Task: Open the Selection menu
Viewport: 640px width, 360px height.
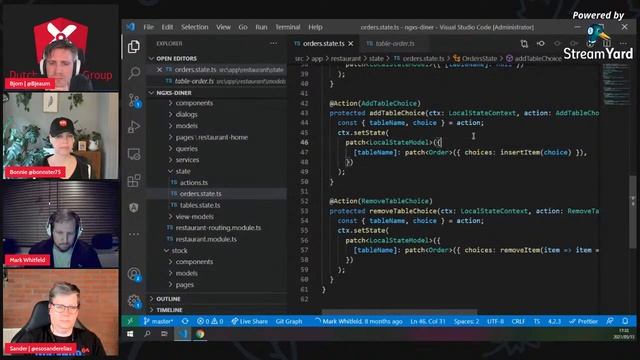Action: point(194,27)
